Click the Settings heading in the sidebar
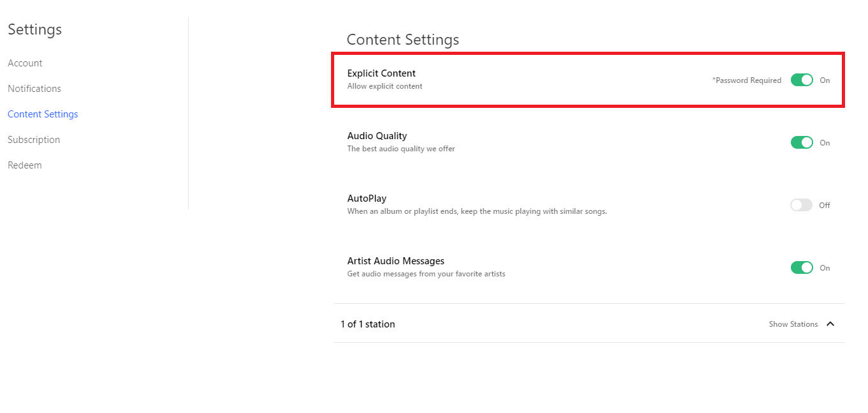868x413 pixels. [34, 29]
